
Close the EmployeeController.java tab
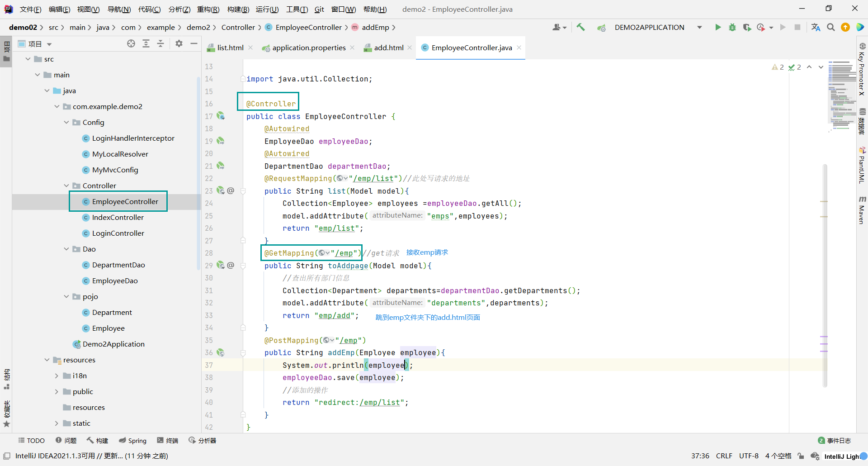[519, 48]
